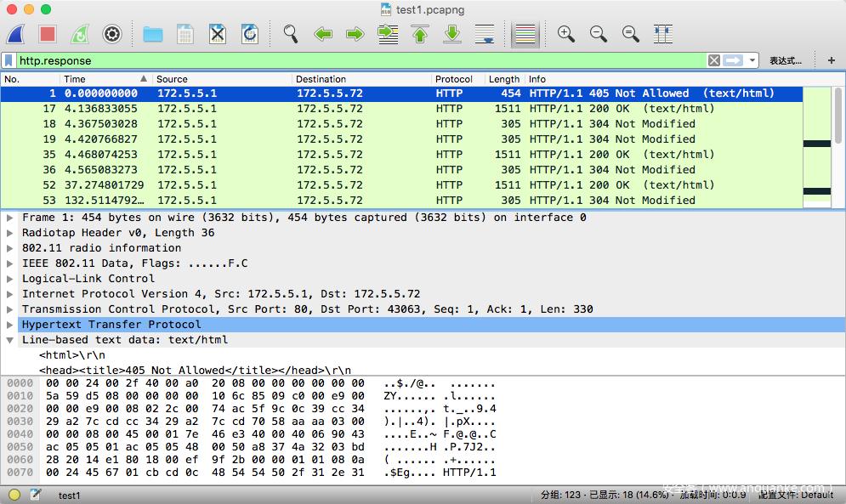Stop the capture with the red square button

point(48,34)
